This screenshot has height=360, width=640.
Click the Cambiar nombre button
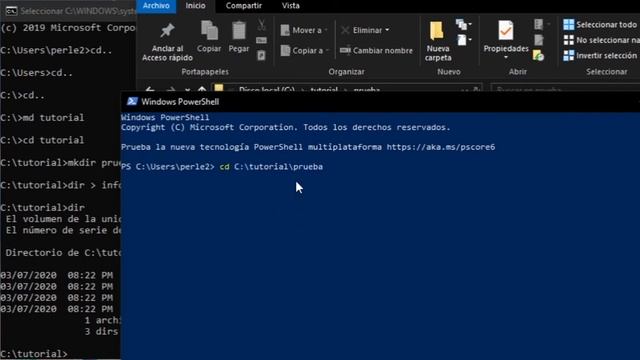[376, 51]
